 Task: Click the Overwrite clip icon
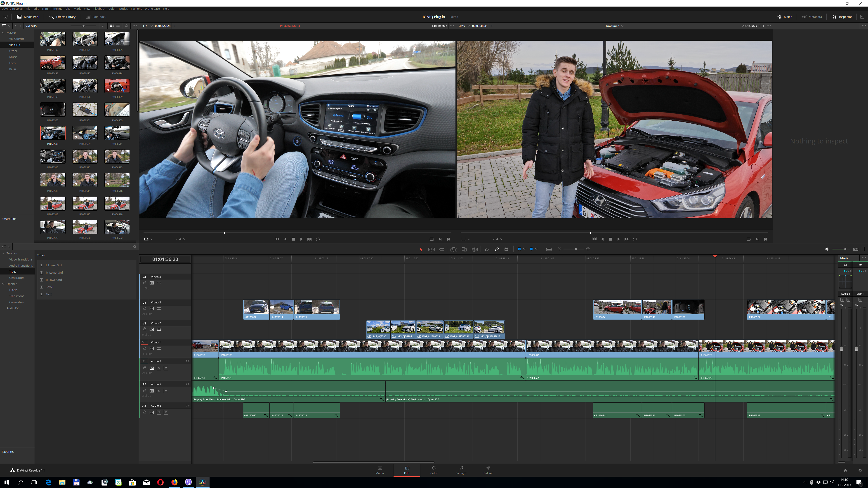tap(464, 249)
